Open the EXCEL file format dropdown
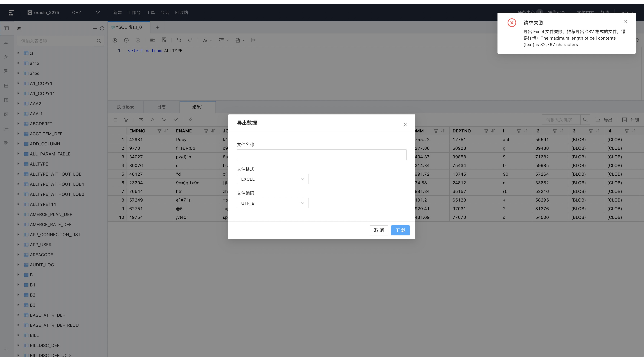644x357 pixels. [x=273, y=179]
